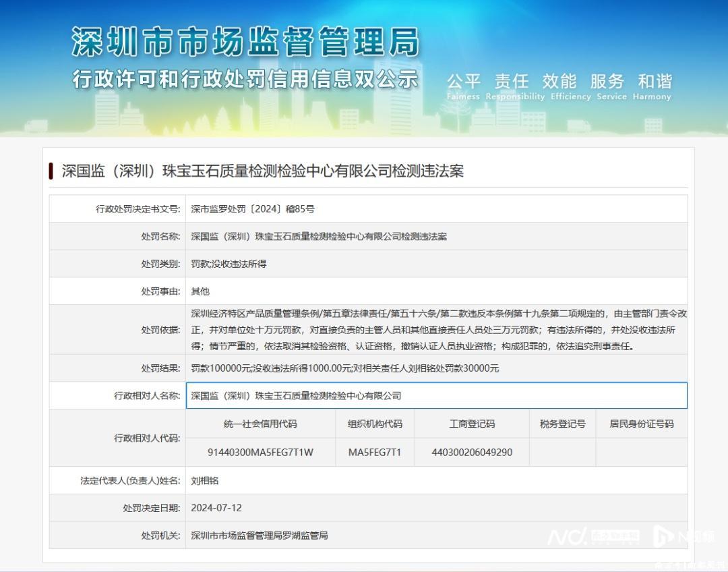Click the 深圳市市场监督管理局 header title
This screenshot has width=728, height=572.
pos(245,42)
